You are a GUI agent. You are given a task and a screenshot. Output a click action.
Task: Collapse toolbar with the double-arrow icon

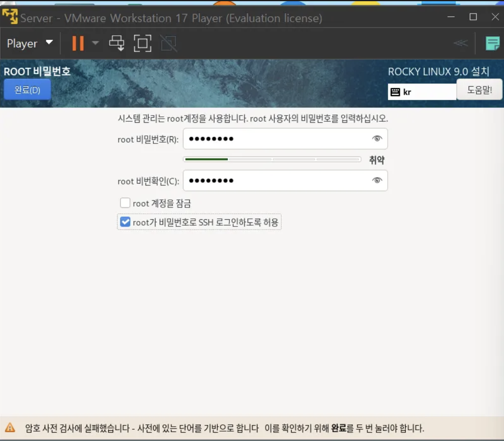tap(460, 43)
